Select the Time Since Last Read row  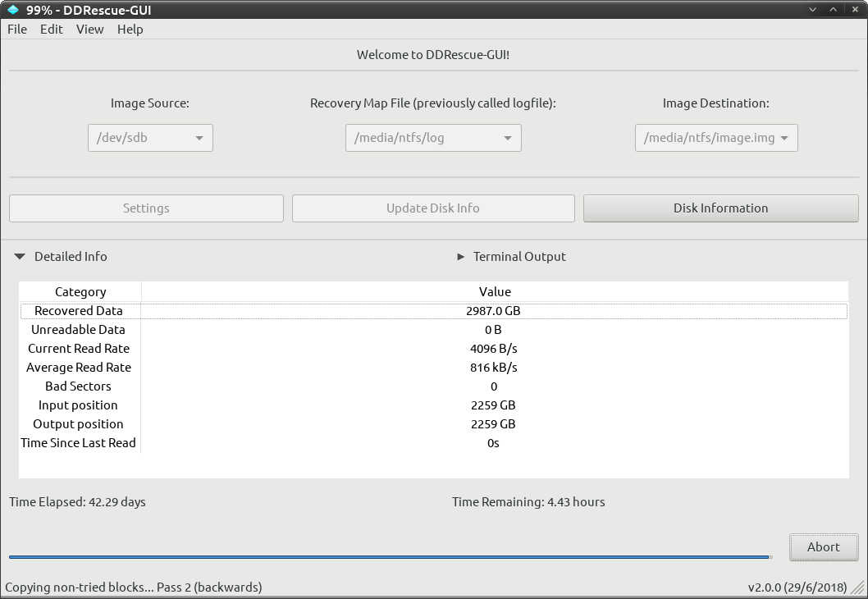pos(433,443)
